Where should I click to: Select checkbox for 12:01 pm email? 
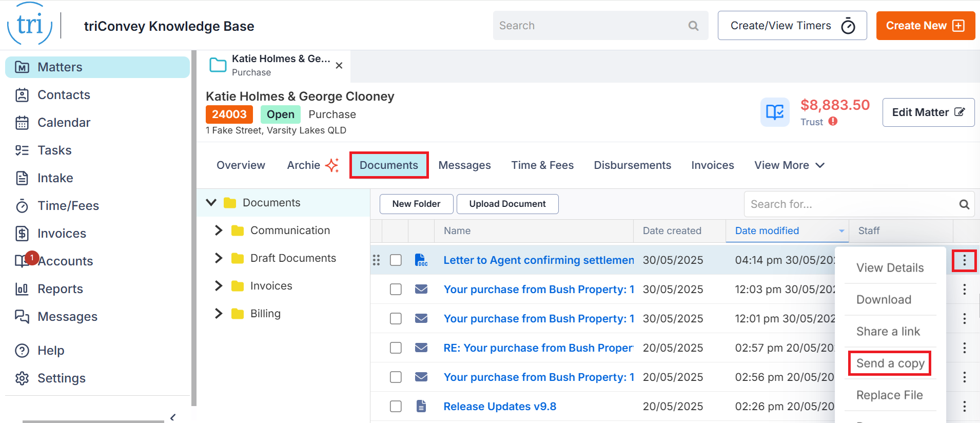[x=396, y=319]
